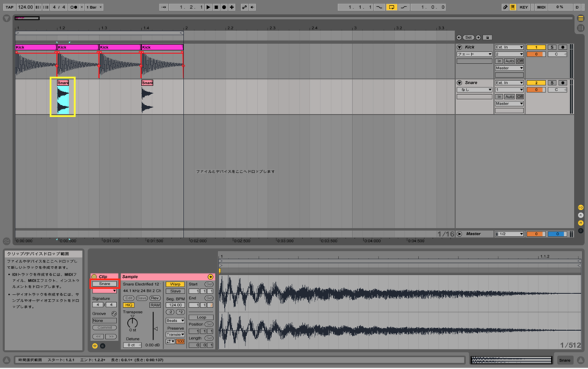
Task: Click the Groove hot-swap button
Action: (114, 314)
